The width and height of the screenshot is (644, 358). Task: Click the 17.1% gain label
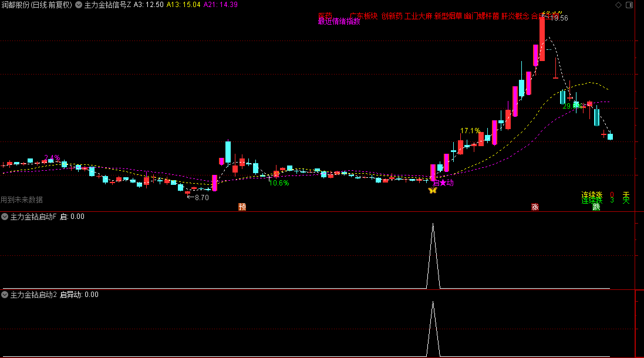point(470,130)
